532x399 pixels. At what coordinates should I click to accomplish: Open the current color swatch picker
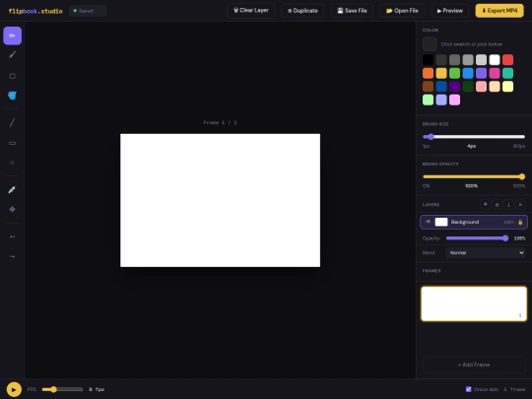tap(430, 44)
